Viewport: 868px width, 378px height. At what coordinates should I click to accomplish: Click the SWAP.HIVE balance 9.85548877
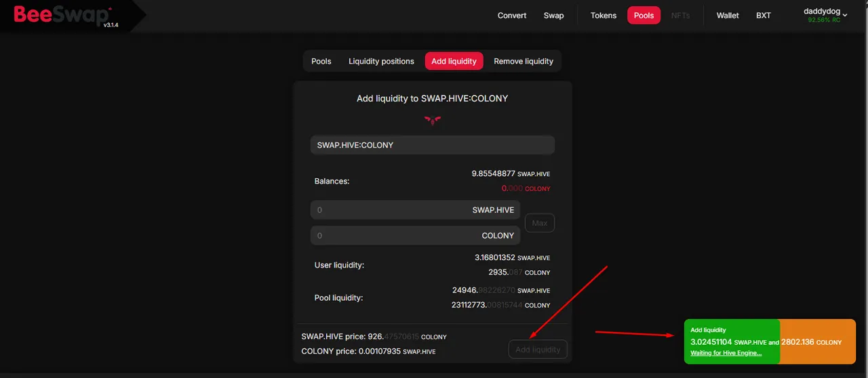click(x=511, y=174)
